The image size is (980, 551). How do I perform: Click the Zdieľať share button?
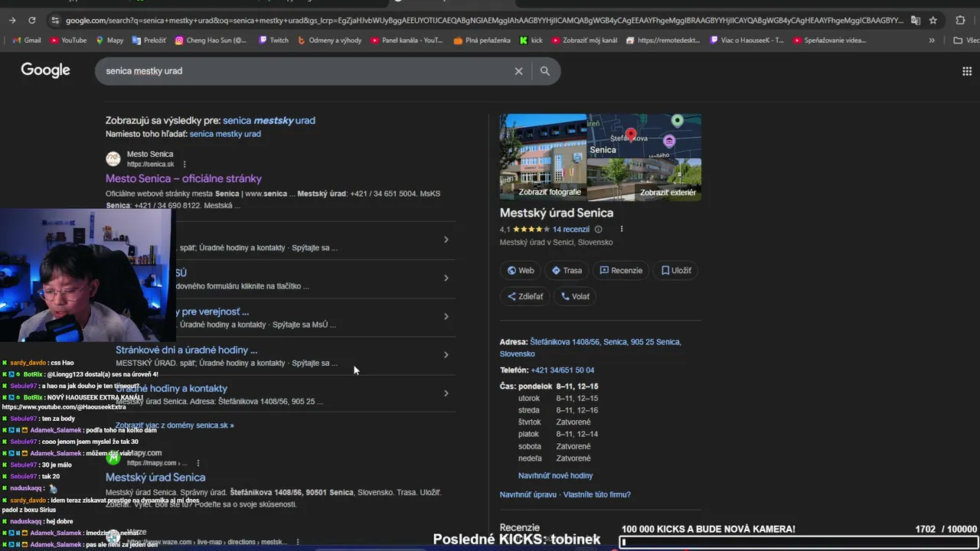pos(525,296)
